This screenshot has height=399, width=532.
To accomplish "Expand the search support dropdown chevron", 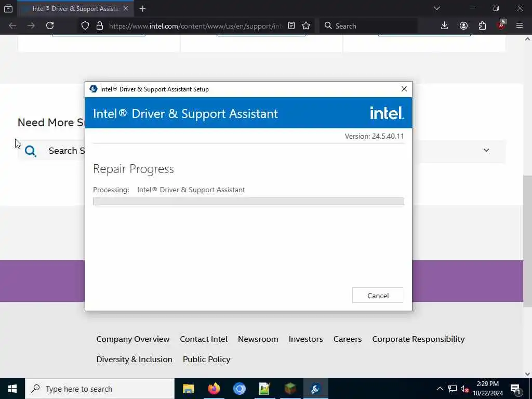I will pyautogui.click(x=486, y=150).
